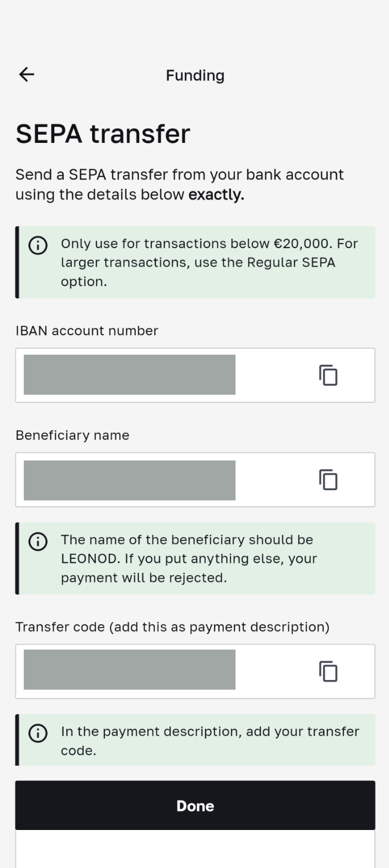This screenshot has width=389, height=868.
Task: Tap the Funding page title
Action: coord(195,76)
